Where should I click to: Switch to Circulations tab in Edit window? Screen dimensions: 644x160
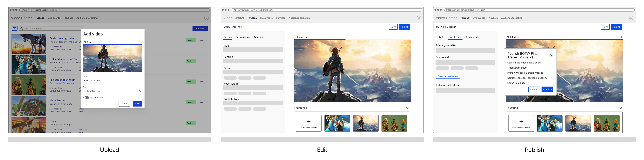coord(242,37)
